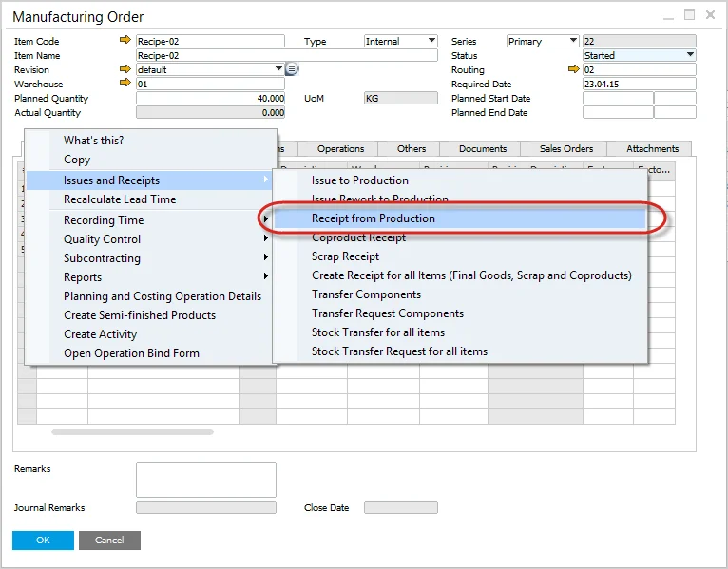The width and height of the screenshot is (728, 569).
Task: Maximize the Manufacturing Order window
Action: (689, 15)
